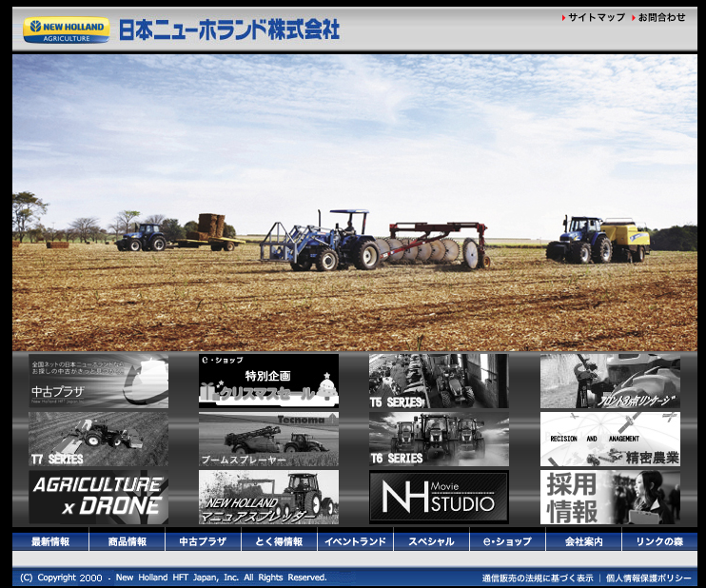706x588 pixels.
Task: Select 商品情報 in the navigation bar
Action: pyautogui.click(x=127, y=541)
